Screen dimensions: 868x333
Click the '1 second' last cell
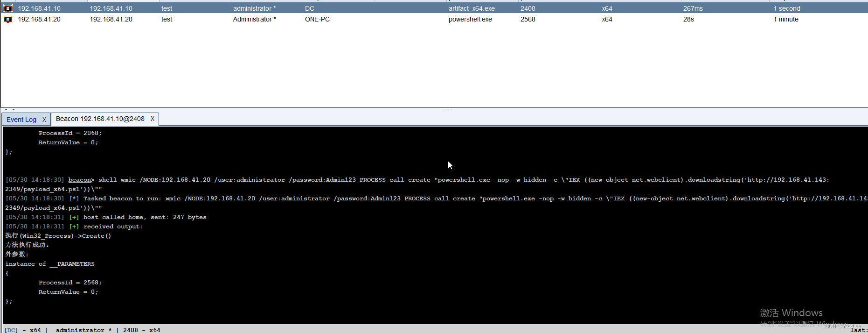pyautogui.click(x=787, y=8)
